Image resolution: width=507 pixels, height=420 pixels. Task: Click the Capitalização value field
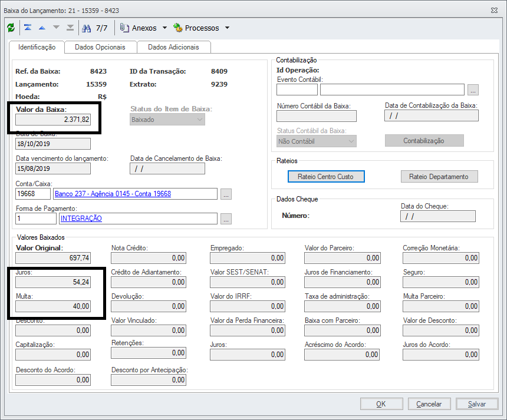(53, 355)
